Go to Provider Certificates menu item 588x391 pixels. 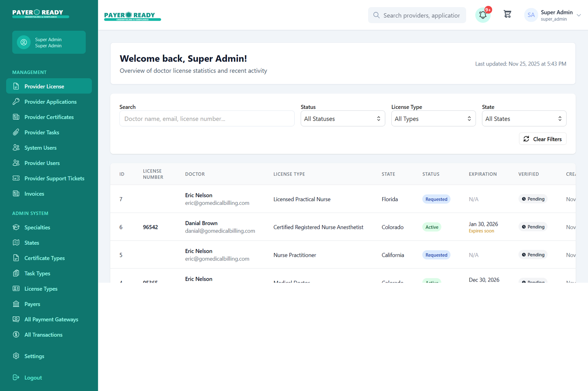[49, 117]
